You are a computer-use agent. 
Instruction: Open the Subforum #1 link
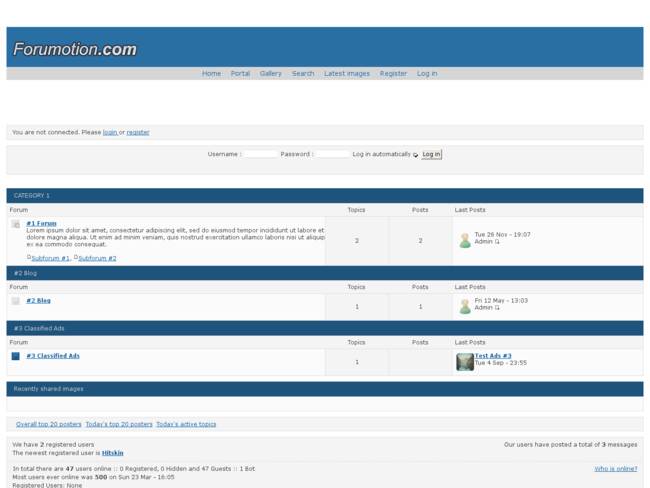click(50, 258)
